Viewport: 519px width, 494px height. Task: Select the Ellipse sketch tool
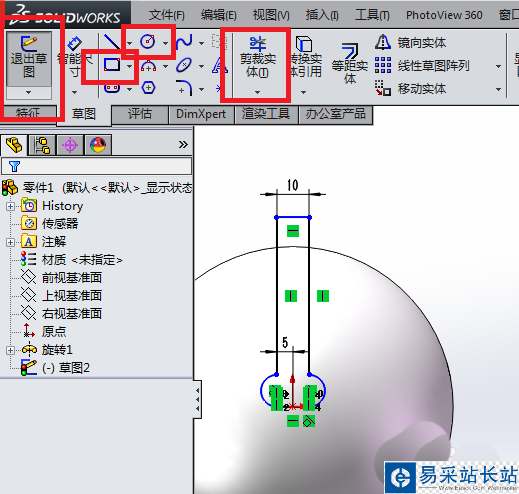[184, 65]
